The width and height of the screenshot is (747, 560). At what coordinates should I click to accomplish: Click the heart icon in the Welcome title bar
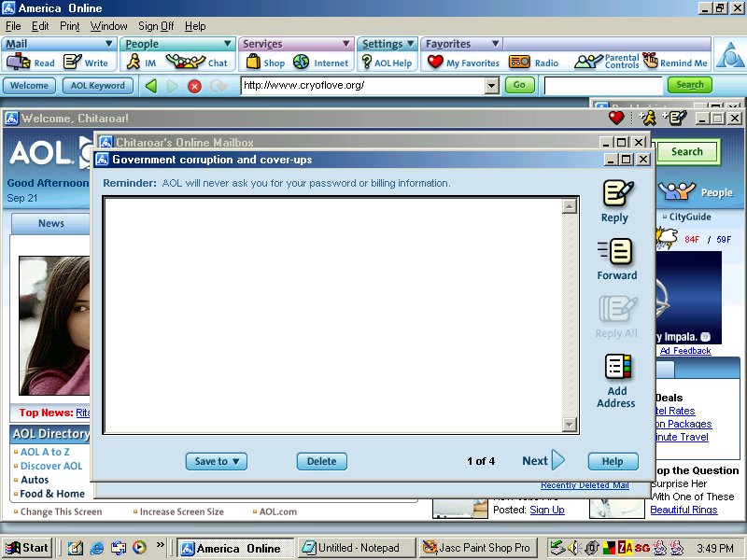click(x=616, y=118)
